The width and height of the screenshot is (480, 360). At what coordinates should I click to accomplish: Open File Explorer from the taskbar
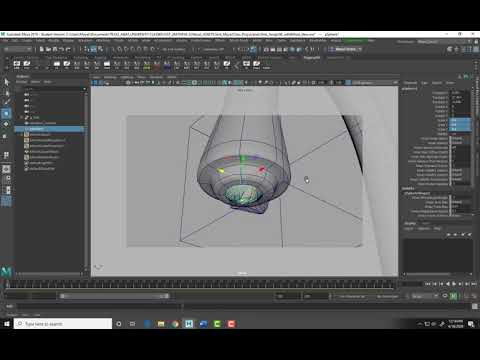coord(161,324)
